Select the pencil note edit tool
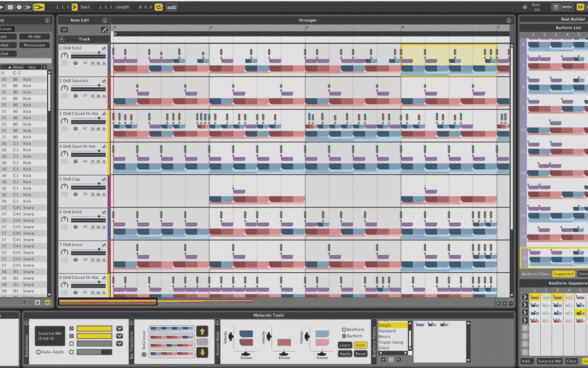 click(x=104, y=30)
